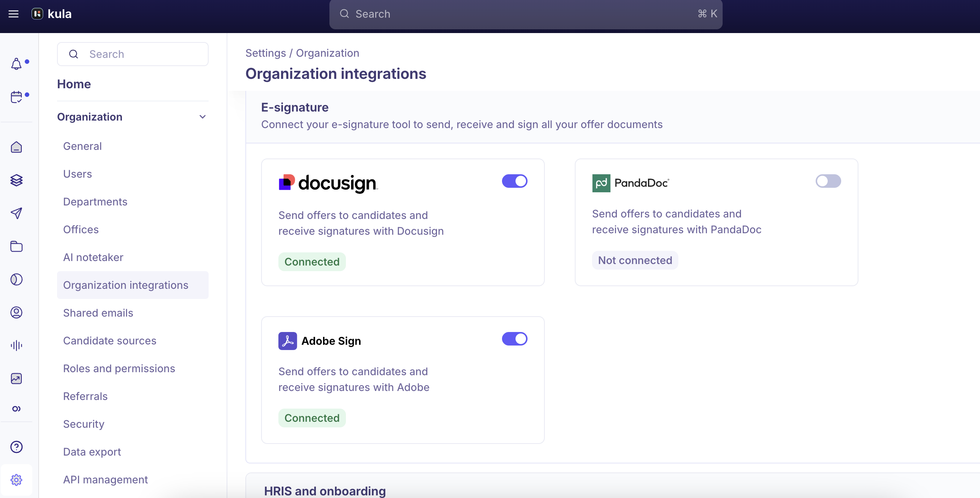The width and height of the screenshot is (980, 498).
Task: Open Candidate sources settings
Action: [x=110, y=341]
